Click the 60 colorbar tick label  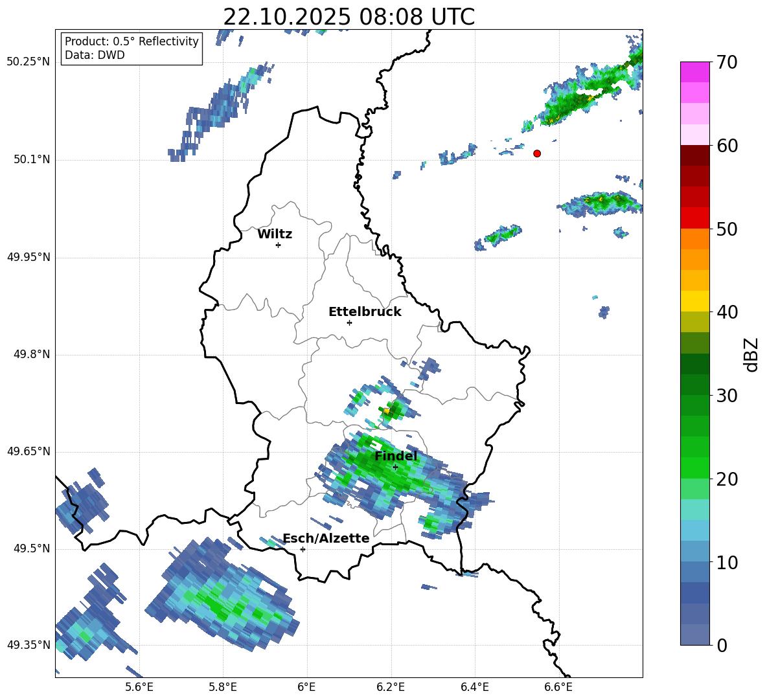coord(727,146)
